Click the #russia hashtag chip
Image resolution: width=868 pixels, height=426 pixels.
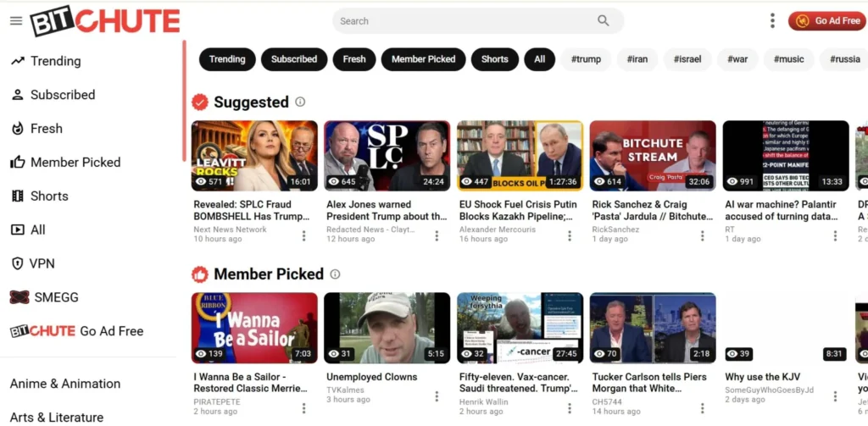point(843,59)
